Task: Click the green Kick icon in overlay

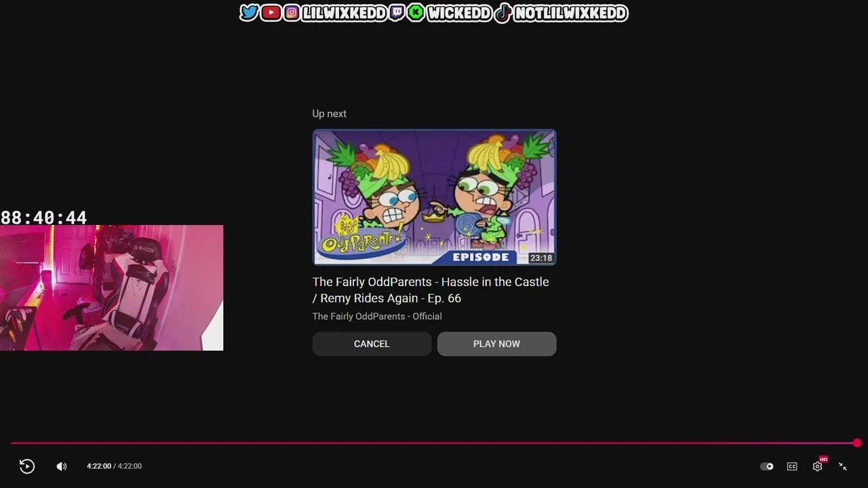Action: click(x=416, y=12)
